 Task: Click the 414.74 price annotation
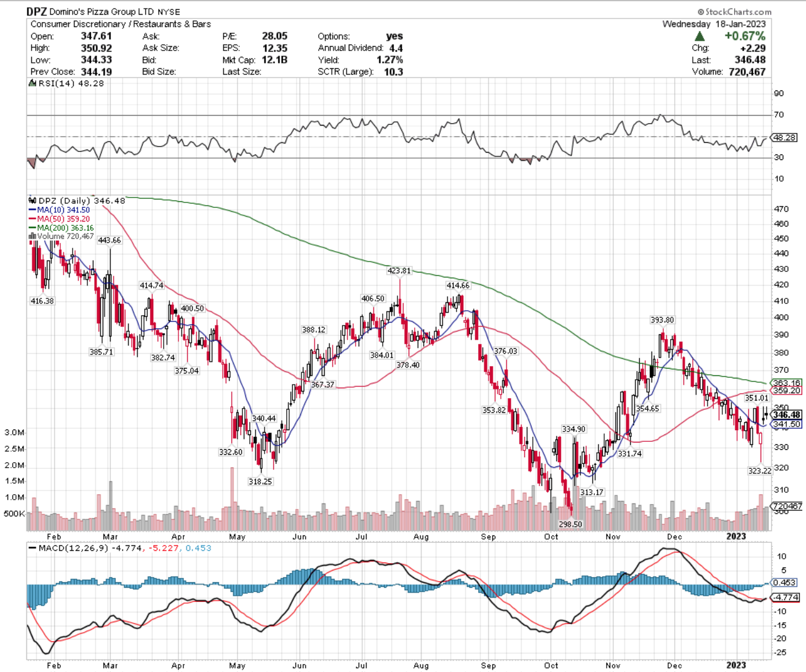click(151, 286)
